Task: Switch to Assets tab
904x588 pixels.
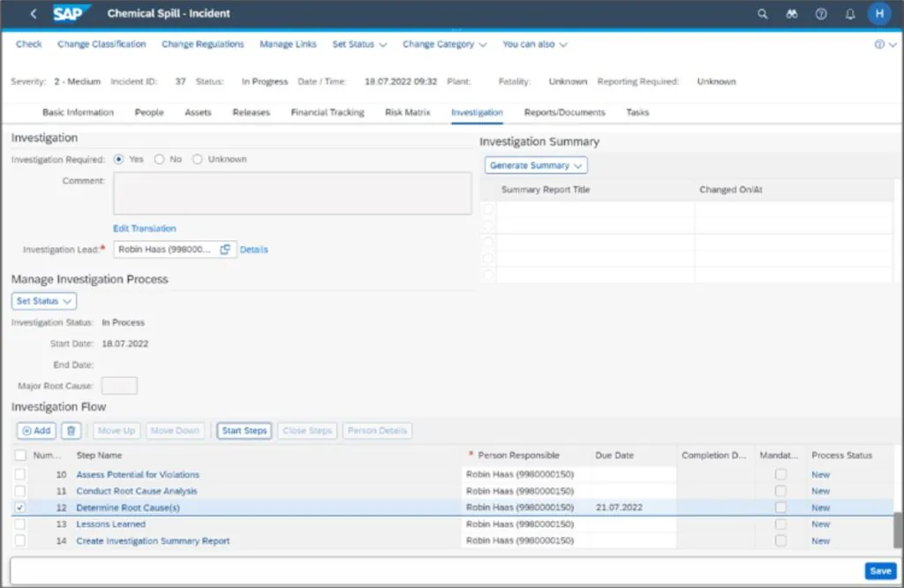Action: click(x=198, y=112)
